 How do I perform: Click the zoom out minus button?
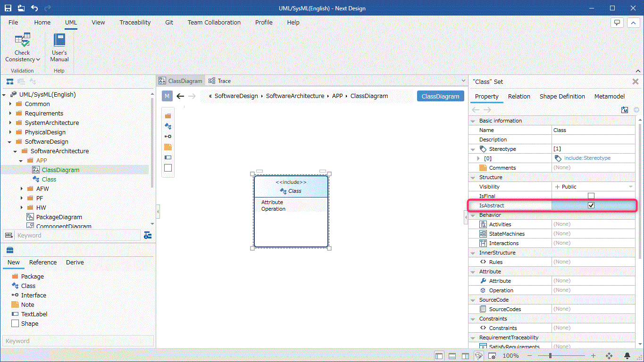(x=530, y=356)
